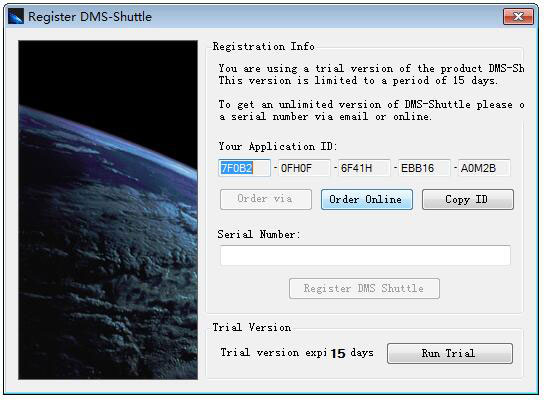The width and height of the screenshot is (545, 402).
Task: Click the Registration Info group label
Action: [x=263, y=46]
